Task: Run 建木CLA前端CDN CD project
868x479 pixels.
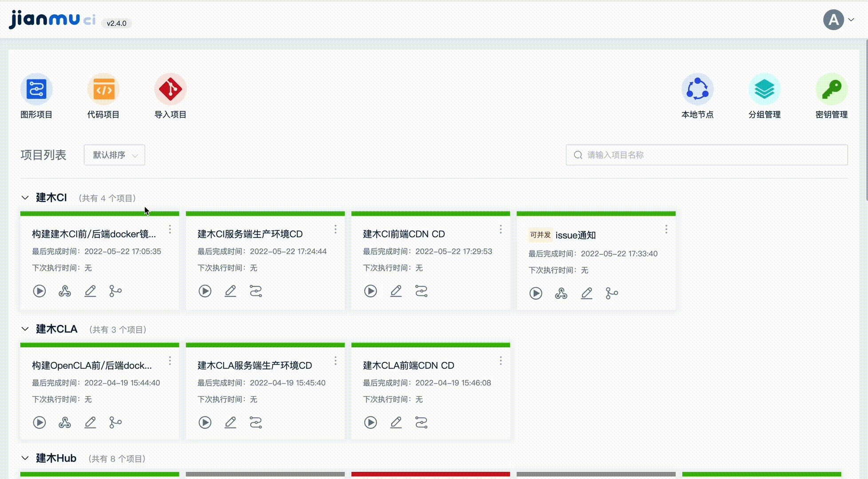Action: point(371,422)
